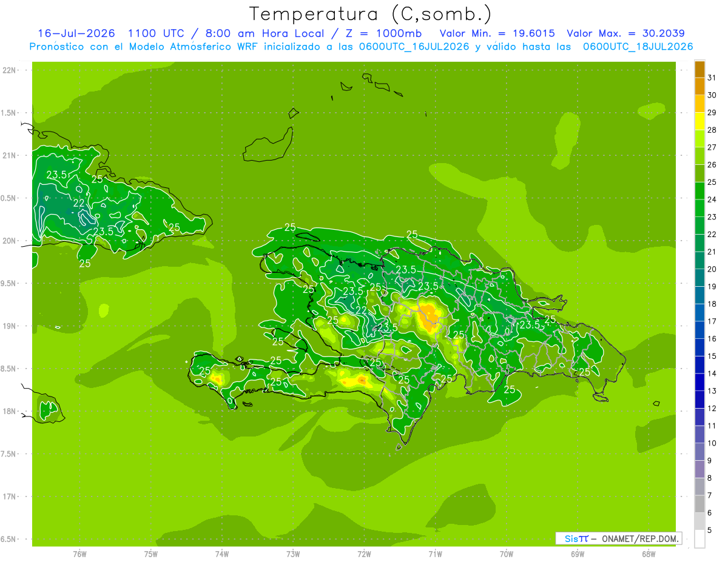Select the '16-Jul-2026' date text

[x=76, y=33]
